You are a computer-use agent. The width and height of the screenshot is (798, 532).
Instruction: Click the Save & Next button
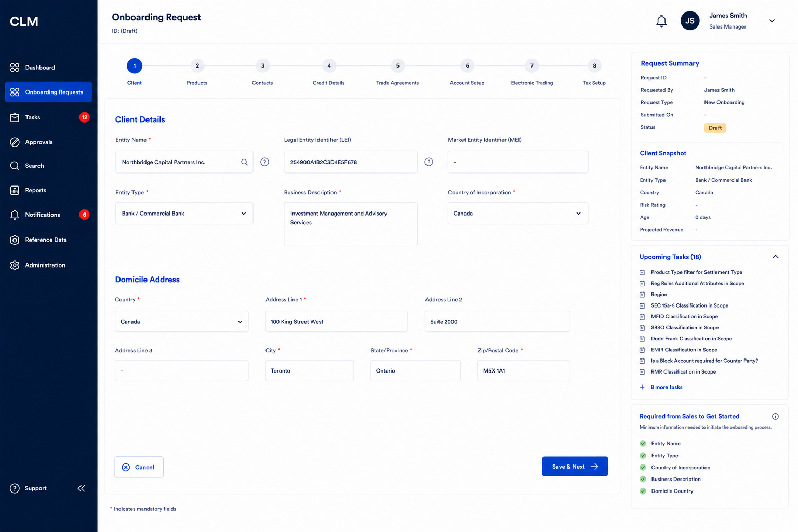click(x=575, y=467)
